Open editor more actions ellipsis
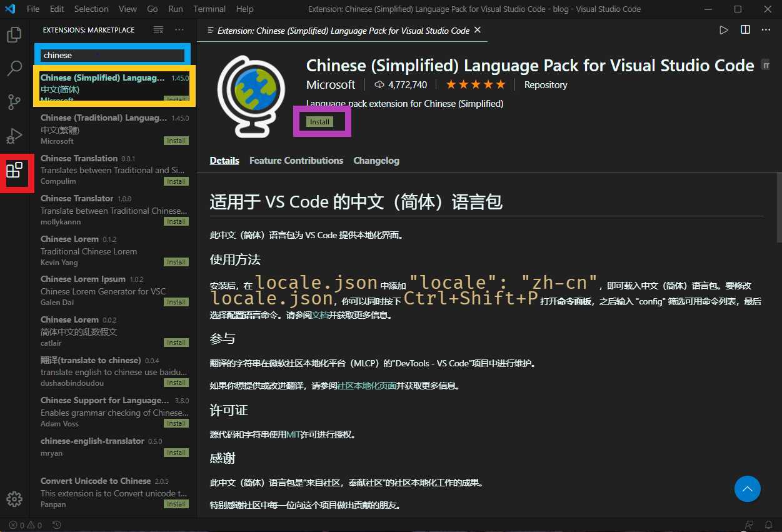This screenshot has height=532, width=782. tap(766, 30)
